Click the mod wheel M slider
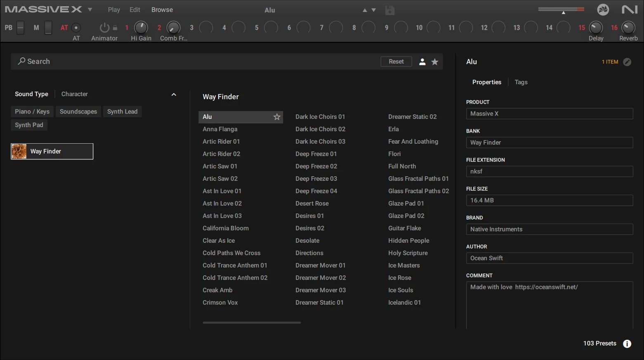644x360 pixels. (48, 28)
